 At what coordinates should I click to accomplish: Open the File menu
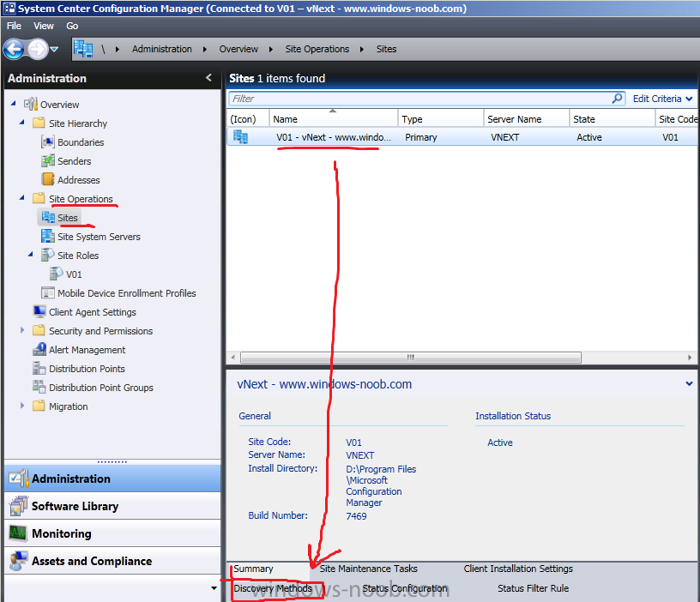[14, 26]
